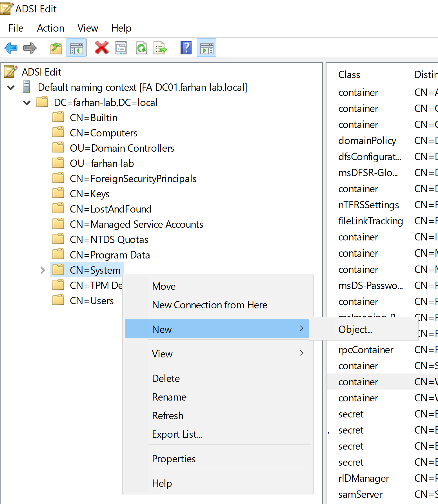Collapse the DC=farhan-lab,DC=local node
The width and height of the screenshot is (438, 504).
(27, 103)
